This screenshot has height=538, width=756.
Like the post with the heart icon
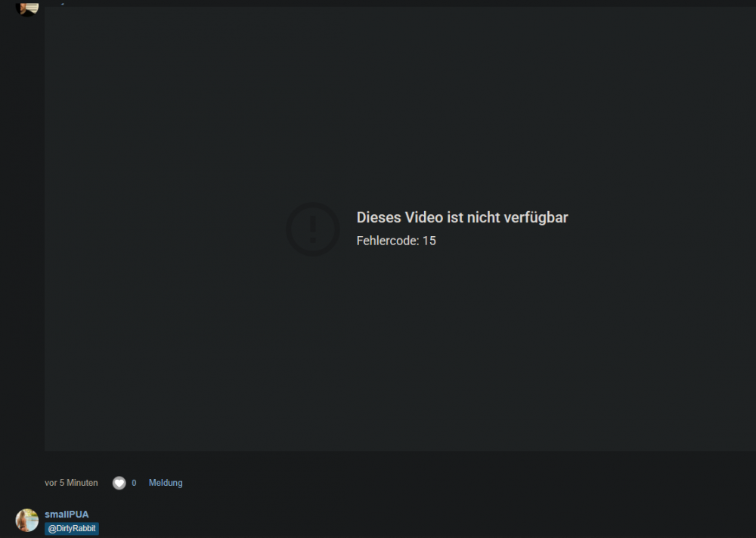tap(119, 483)
